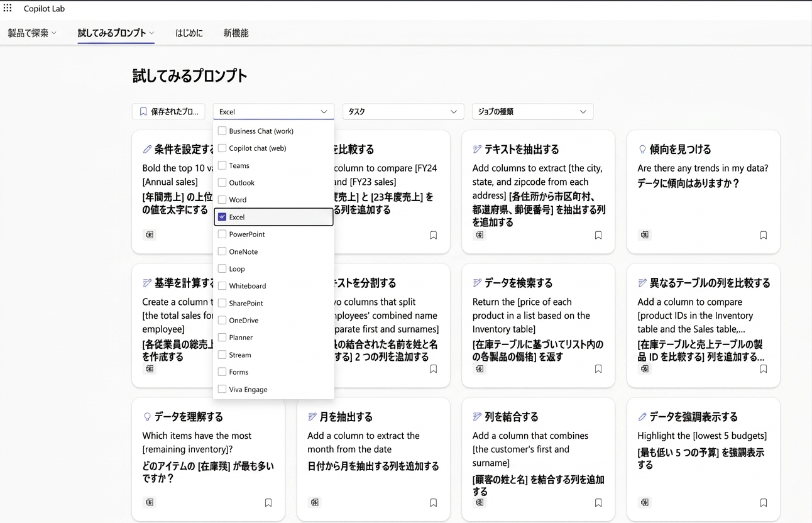Bookmark the データを検索する card

click(x=598, y=369)
